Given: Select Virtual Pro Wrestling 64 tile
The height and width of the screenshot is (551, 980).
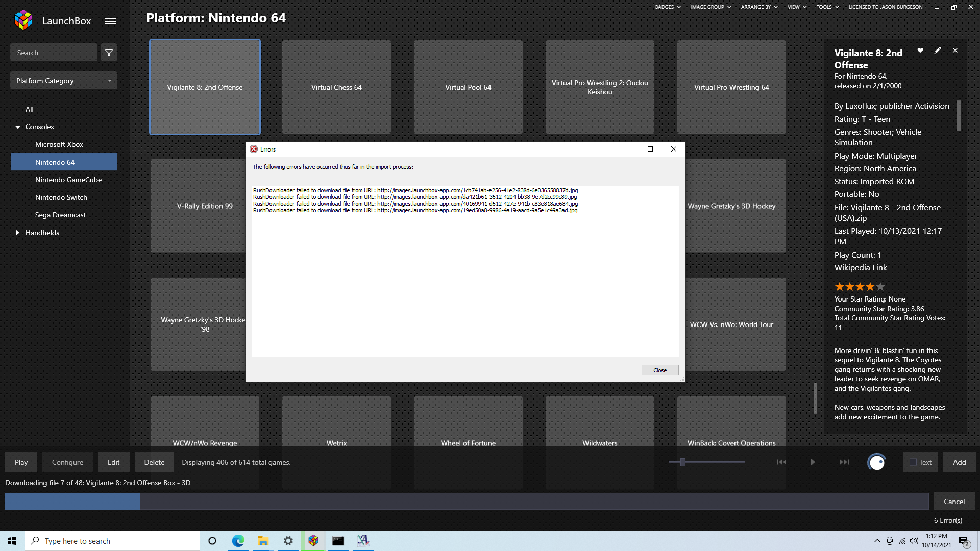Looking at the screenshot, I should pos(731,87).
